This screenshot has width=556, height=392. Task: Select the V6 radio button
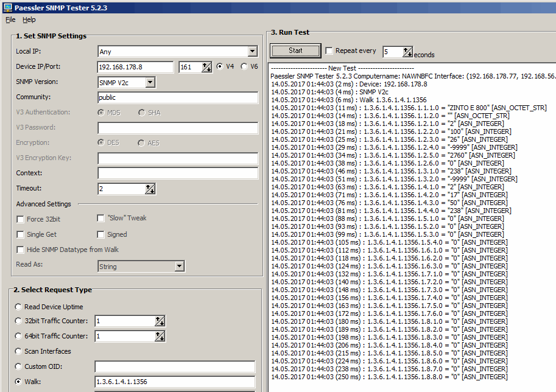tap(244, 66)
